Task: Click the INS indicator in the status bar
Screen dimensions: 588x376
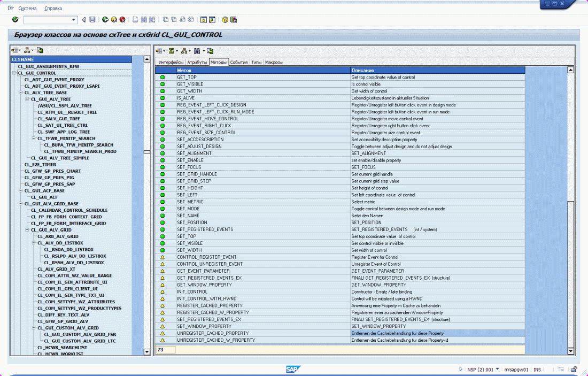Action: [537, 370]
